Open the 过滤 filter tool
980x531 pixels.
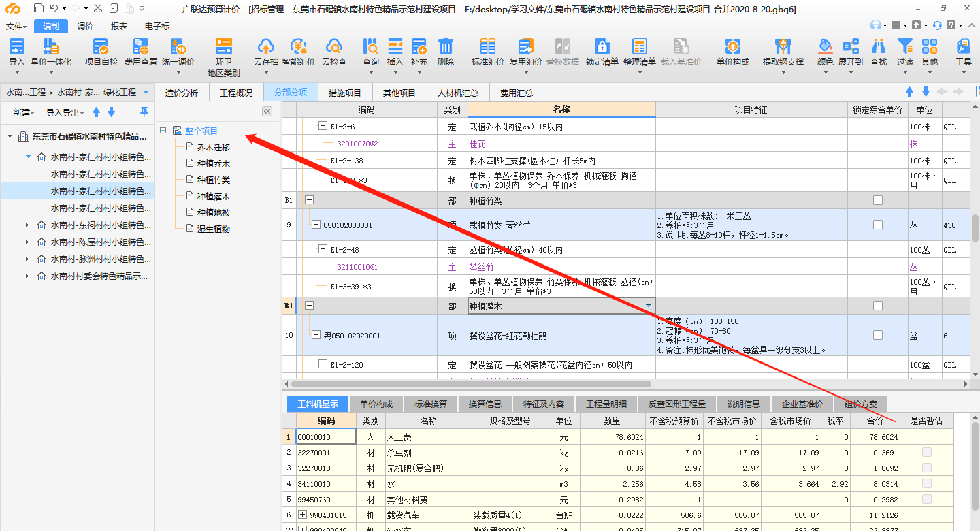[905, 52]
